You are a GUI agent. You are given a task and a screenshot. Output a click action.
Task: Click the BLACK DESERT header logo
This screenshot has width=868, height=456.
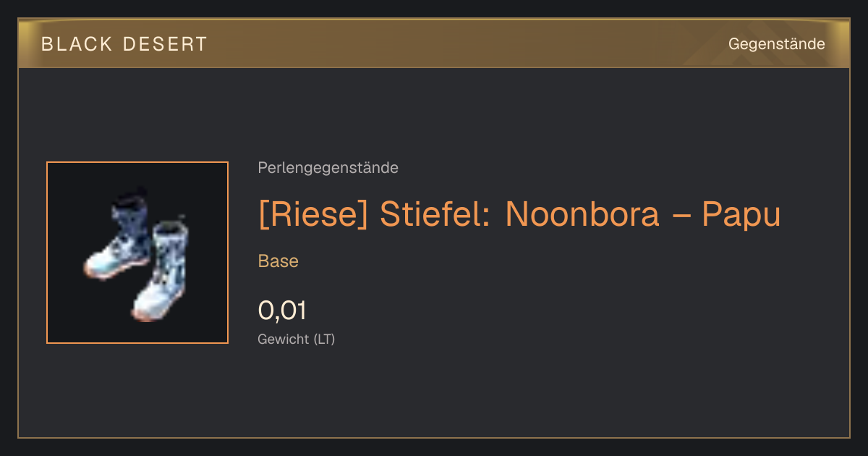coord(124,44)
